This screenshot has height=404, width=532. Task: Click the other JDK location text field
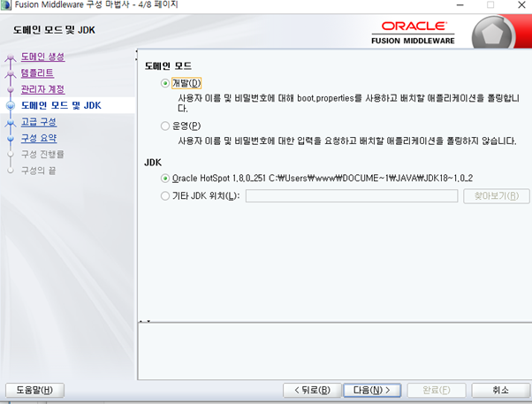click(352, 196)
